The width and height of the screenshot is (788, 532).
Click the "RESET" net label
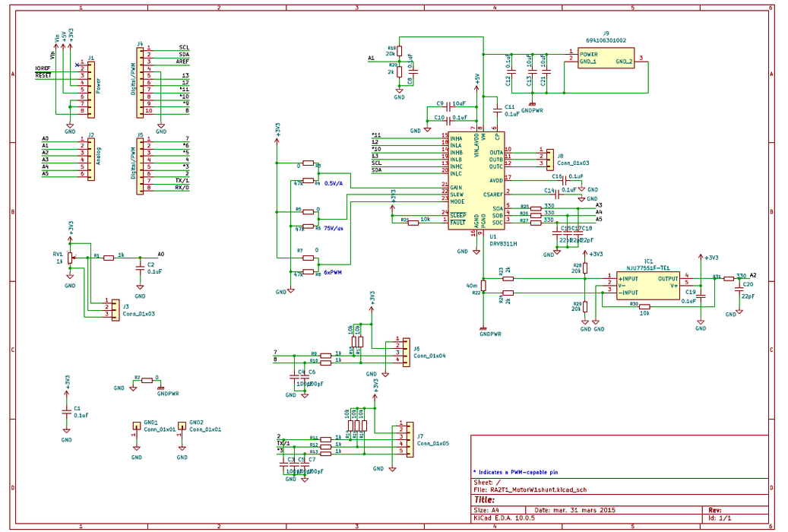[43, 75]
